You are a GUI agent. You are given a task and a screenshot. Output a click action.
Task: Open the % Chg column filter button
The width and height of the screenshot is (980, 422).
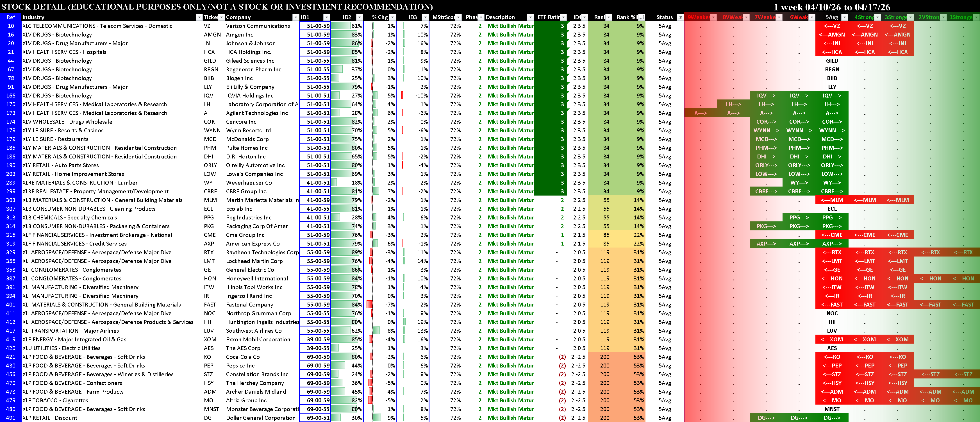point(393,17)
